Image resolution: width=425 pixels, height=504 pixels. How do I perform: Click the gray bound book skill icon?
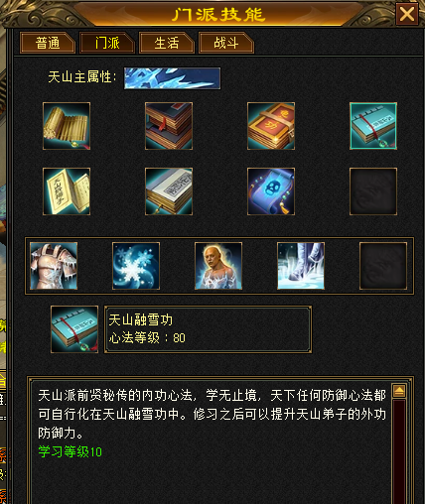(169, 191)
